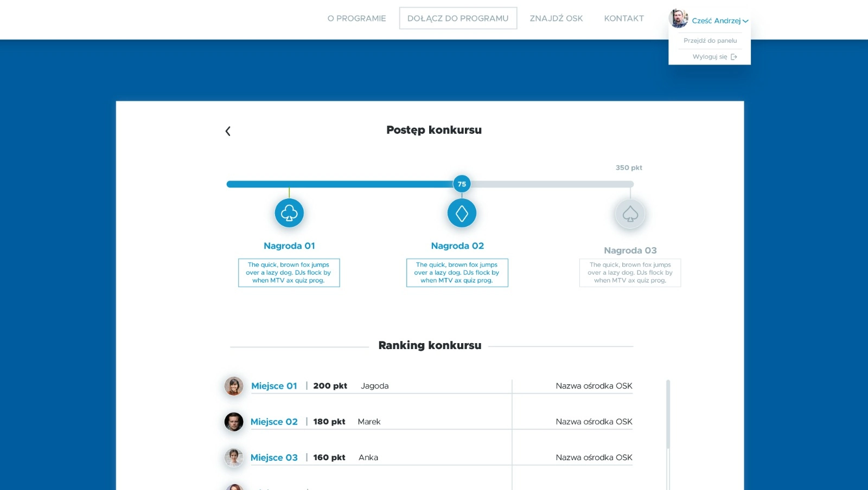Click Andrzej's profile avatar in header
The height and width of the screenshot is (490, 868).
coord(679,18)
